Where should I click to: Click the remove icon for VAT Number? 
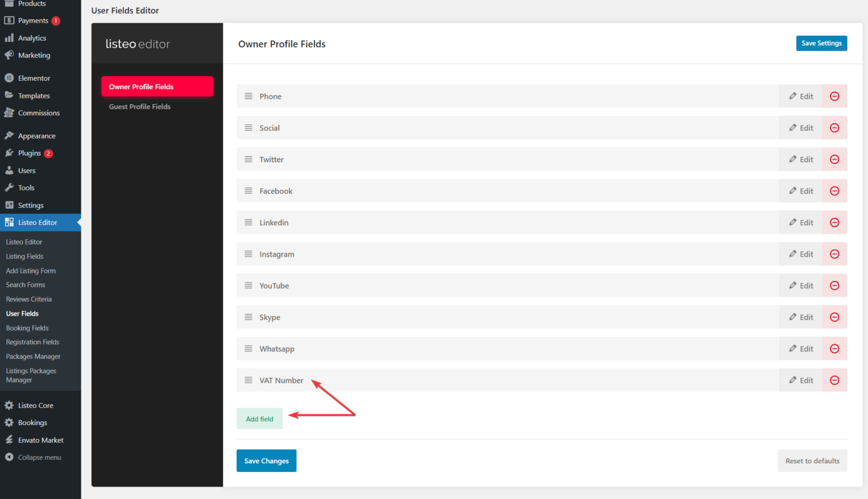pos(834,380)
